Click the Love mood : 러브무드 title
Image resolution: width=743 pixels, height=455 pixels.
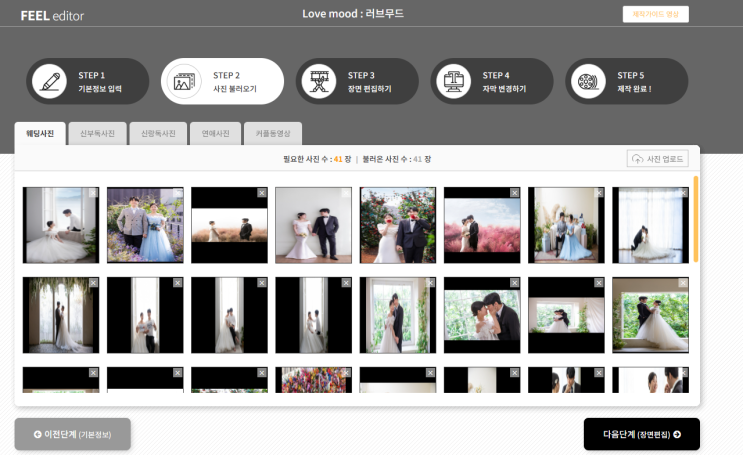point(353,14)
